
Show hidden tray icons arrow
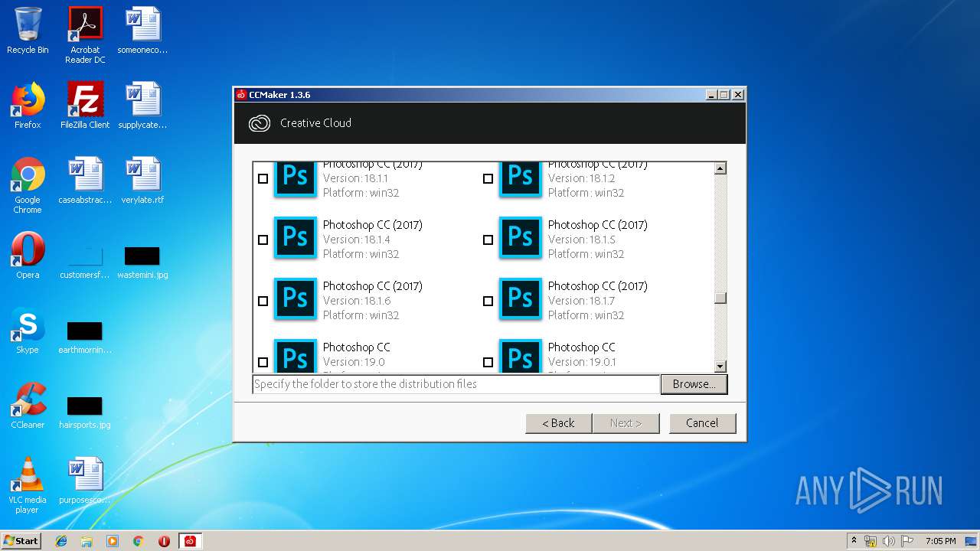[x=854, y=541]
